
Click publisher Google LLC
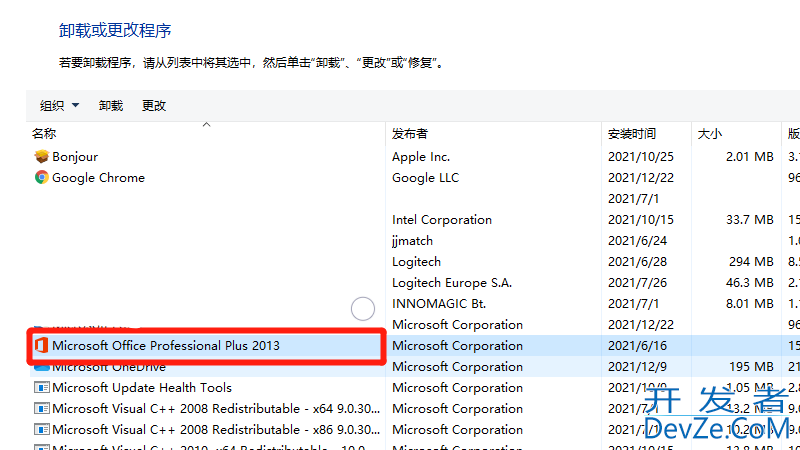click(x=426, y=178)
